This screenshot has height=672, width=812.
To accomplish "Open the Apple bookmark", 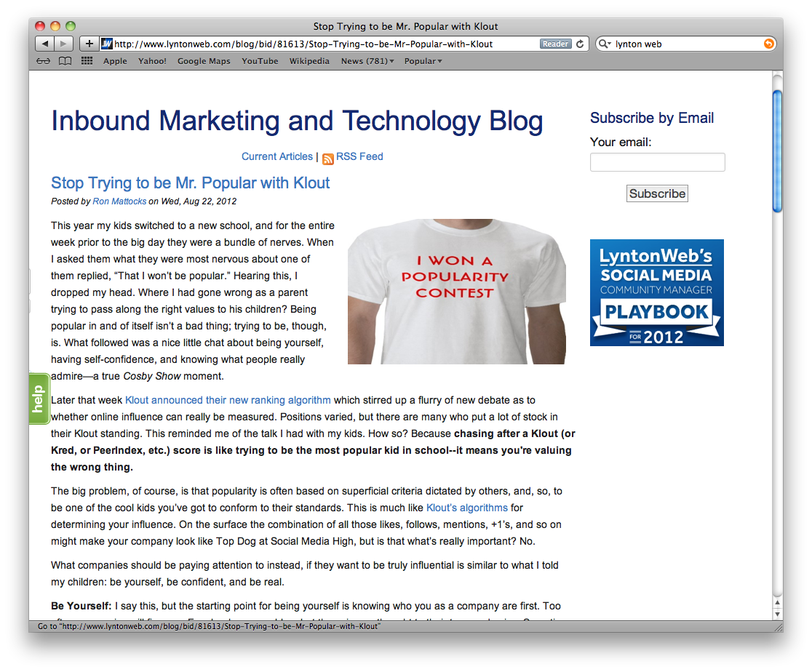I will (x=115, y=61).
